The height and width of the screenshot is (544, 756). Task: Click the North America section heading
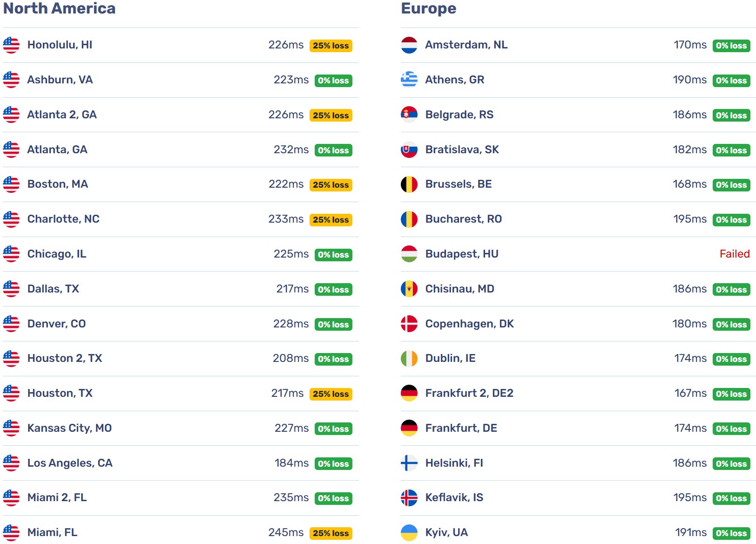pos(59,8)
